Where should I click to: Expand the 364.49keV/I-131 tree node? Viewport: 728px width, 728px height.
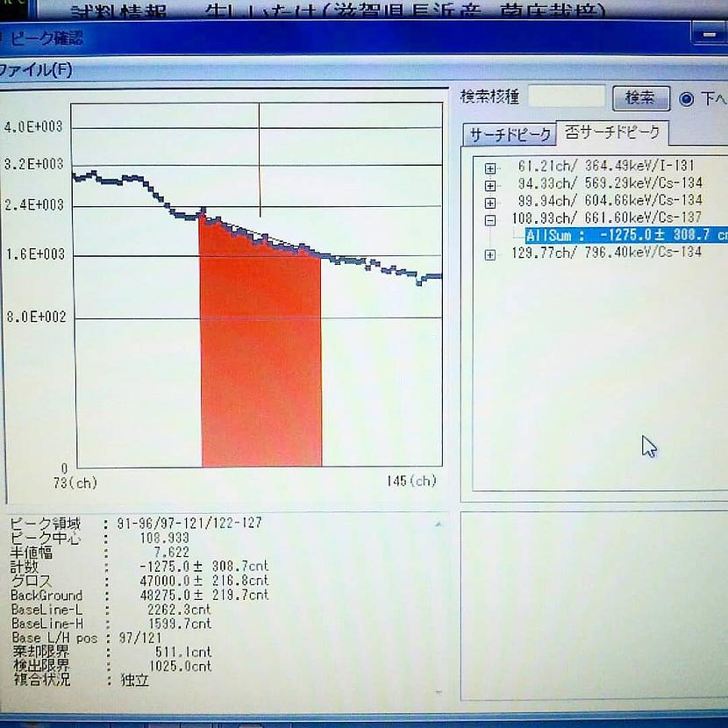(490, 168)
